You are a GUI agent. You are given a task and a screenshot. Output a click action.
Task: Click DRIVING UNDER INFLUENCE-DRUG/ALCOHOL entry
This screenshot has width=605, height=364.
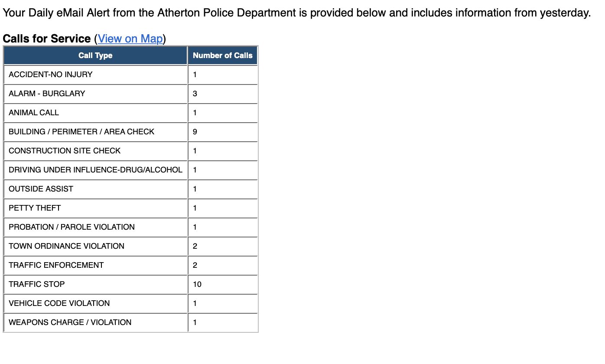(95, 170)
